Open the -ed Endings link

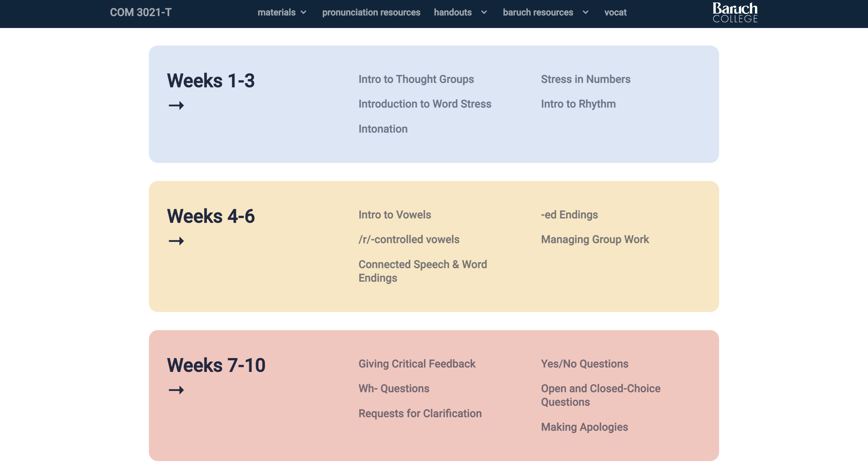[569, 214]
